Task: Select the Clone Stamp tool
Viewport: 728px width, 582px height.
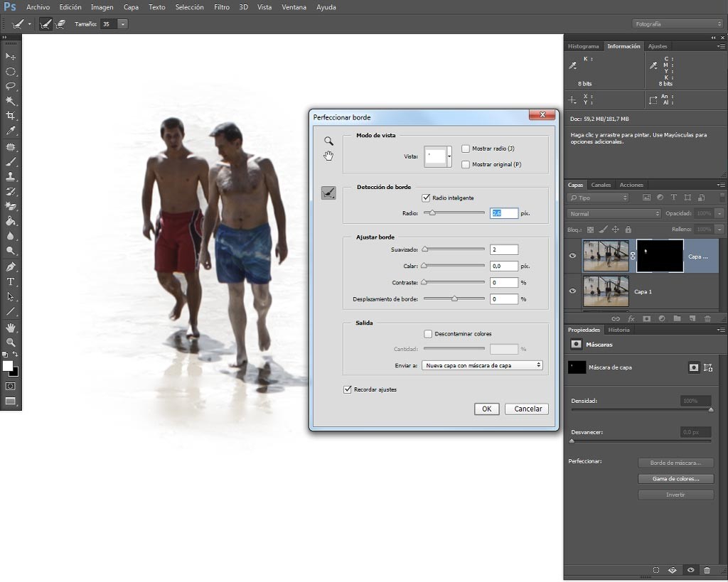Action: pos(10,176)
